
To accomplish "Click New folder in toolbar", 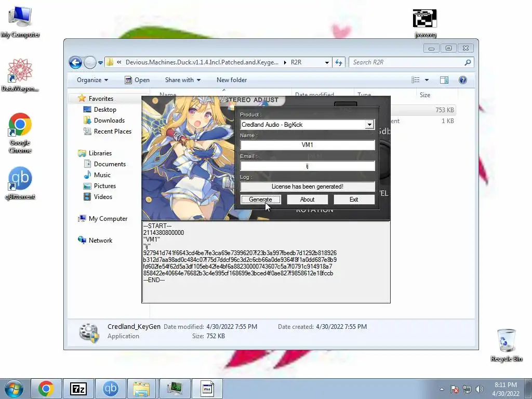I will point(232,80).
